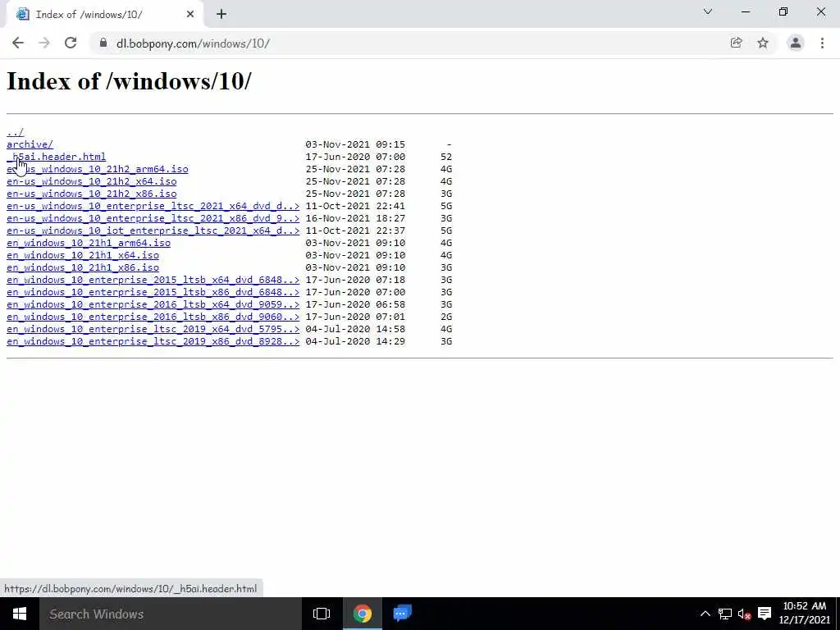
Task: Download en_windows_10_21h1_arm64.iso
Action: pos(89,243)
